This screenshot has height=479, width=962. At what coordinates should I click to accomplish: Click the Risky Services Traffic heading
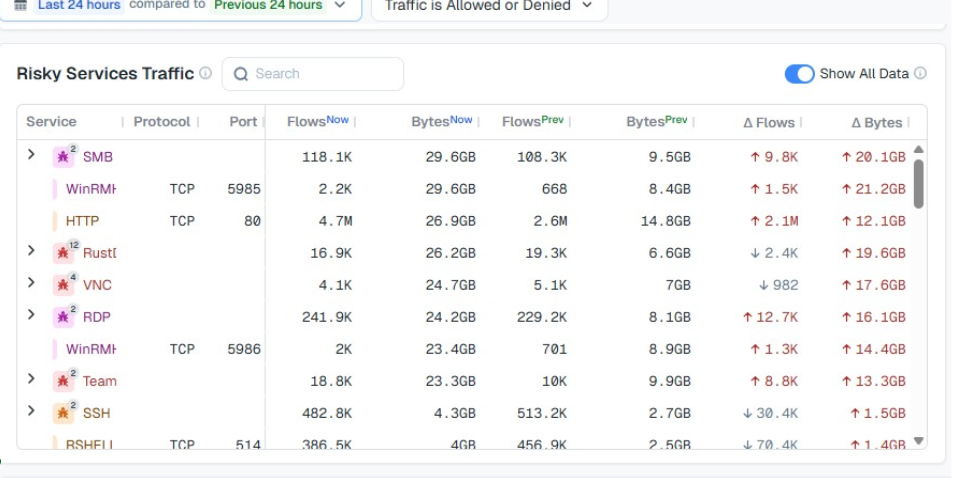[105, 74]
